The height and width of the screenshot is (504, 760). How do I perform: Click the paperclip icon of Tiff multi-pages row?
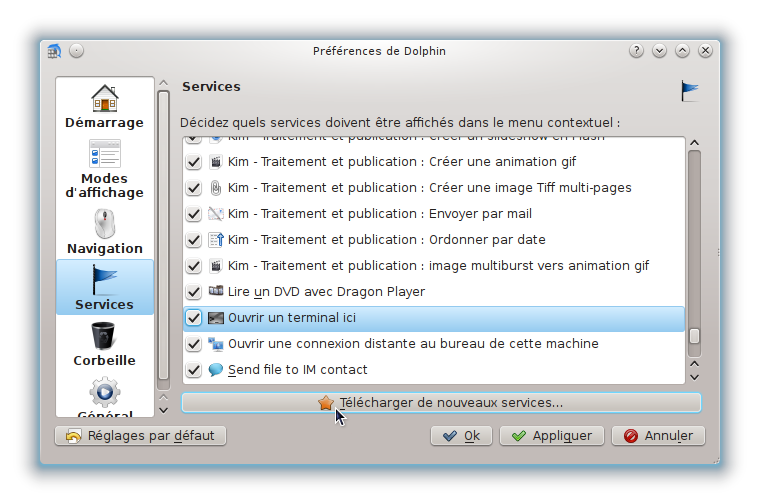pyautogui.click(x=216, y=188)
